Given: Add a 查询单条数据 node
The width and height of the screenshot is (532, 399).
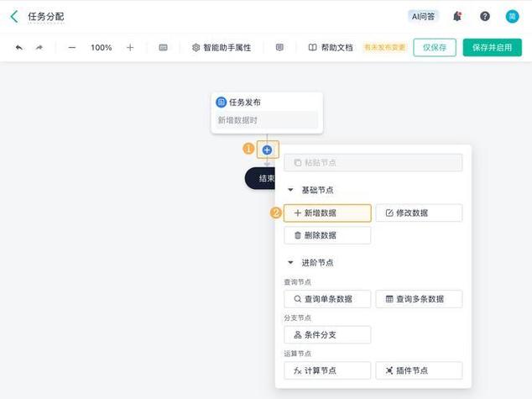Looking at the screenshot, I should coord(327,299).
